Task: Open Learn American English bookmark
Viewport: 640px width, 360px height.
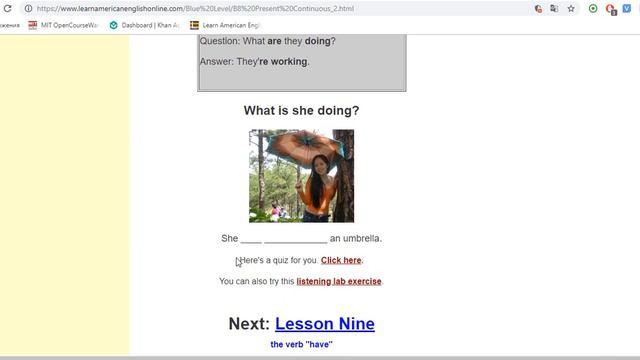Action: [225, 25]
